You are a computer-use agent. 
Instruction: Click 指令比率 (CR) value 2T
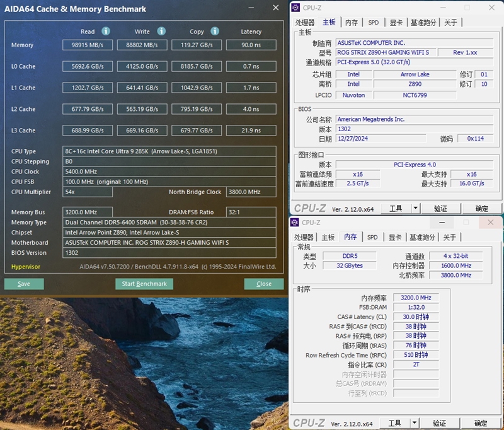(x=416, y=364)
